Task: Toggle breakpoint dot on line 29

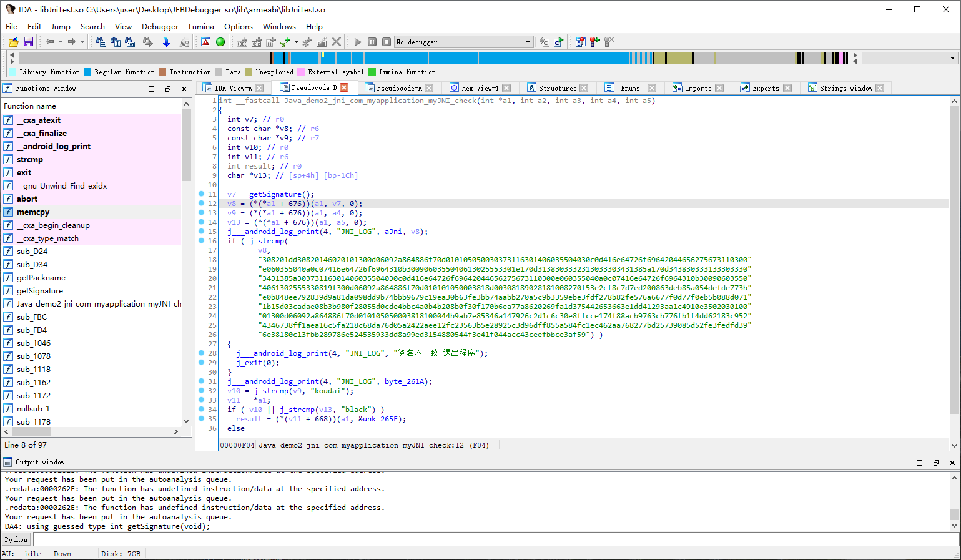Action: 201,363
